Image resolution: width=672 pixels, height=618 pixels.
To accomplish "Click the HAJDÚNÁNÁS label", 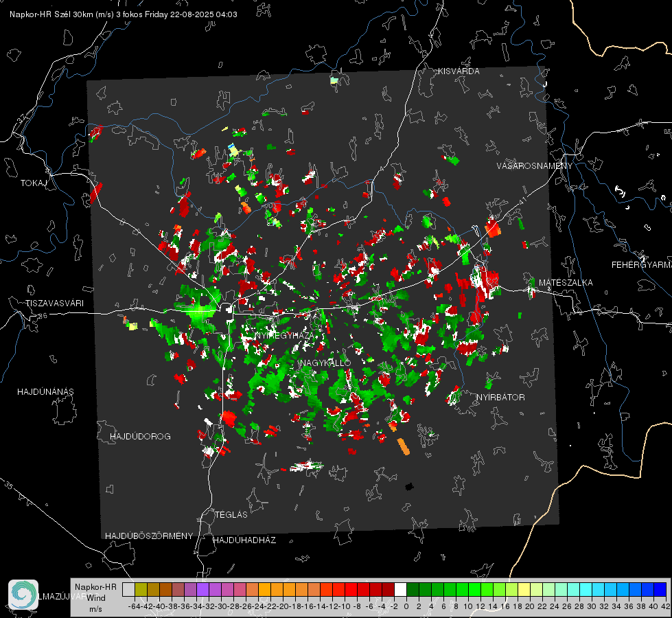I will coord(45,392).
